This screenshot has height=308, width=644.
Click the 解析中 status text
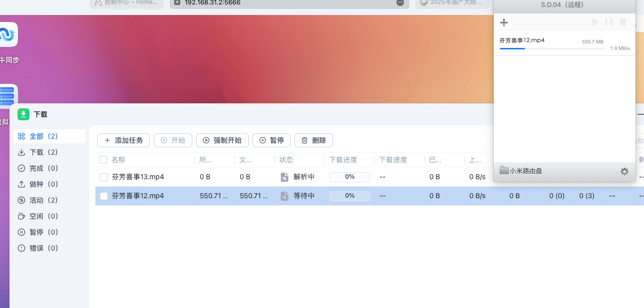point(304,177)
